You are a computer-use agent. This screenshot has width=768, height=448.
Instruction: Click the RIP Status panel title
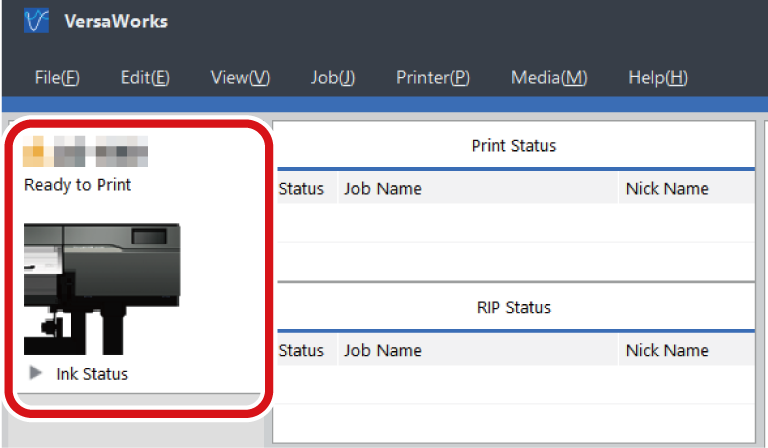pyautogui.click(x=514, y=307)
